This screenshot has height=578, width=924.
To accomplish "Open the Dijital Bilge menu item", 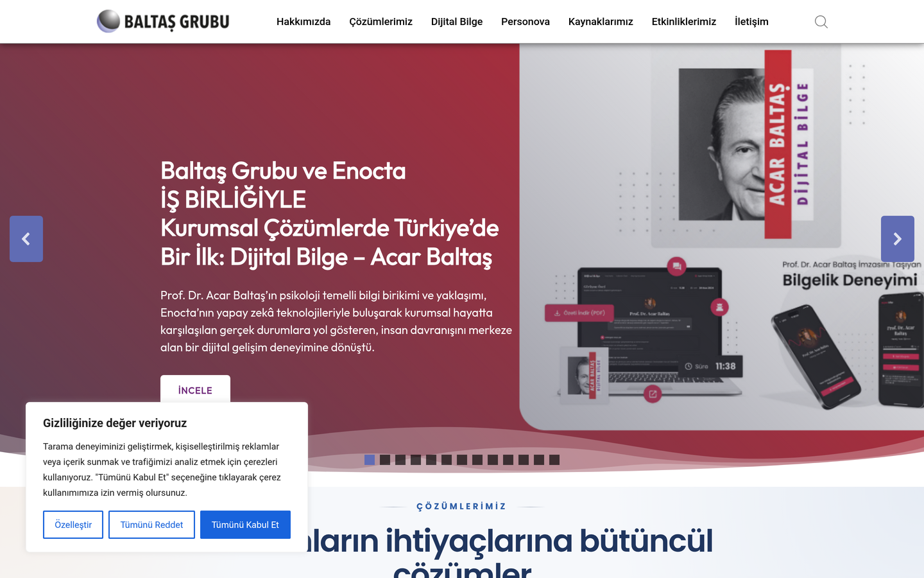I will 457,22.
